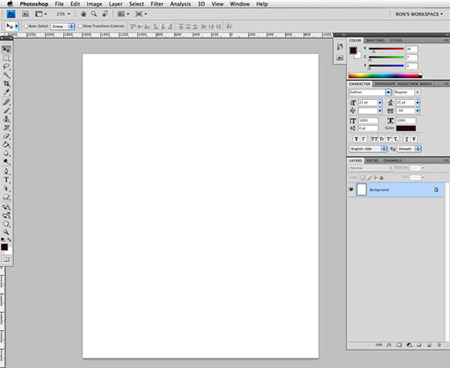Open the Smooth anti-aliasing dropdown
The height and width of the screenshot is (368, 450).
[409, 149]
